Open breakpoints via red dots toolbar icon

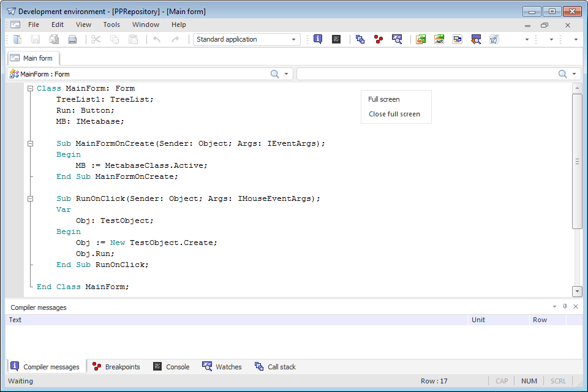pos(379,39)
